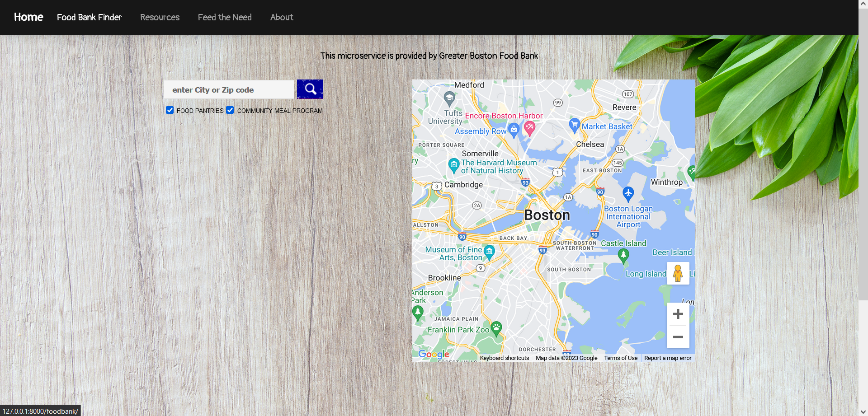Click the blue magnifier search button
The image size is (868, 416).
pos(310,89)
